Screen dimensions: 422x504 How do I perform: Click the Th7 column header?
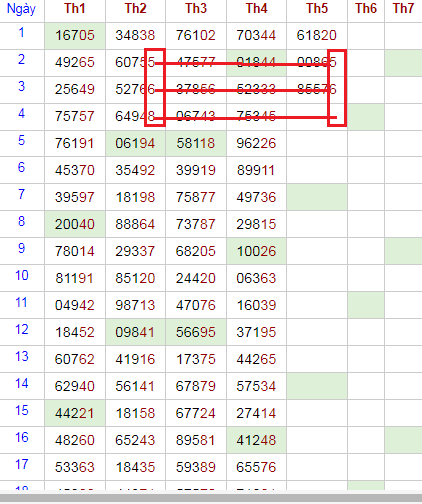[403, 9]
